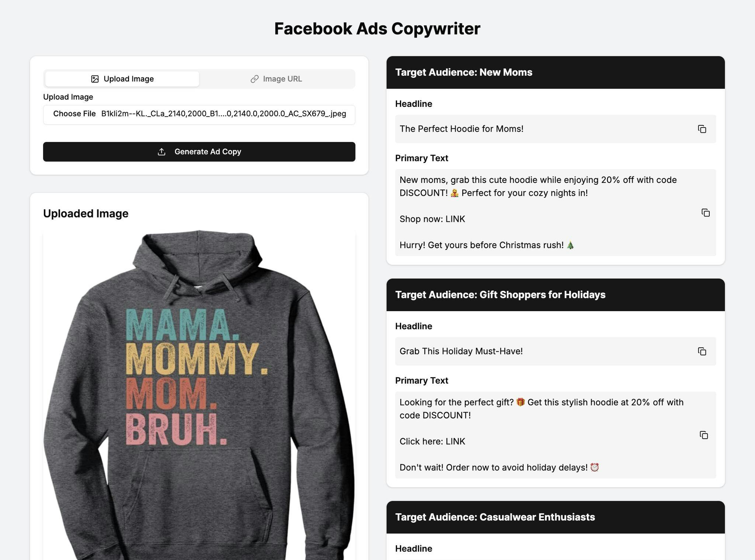Screen dimensions: 755x560
Task: Click the "The Perfect Hoodie for Moms!" text
Action: [461, 129]
